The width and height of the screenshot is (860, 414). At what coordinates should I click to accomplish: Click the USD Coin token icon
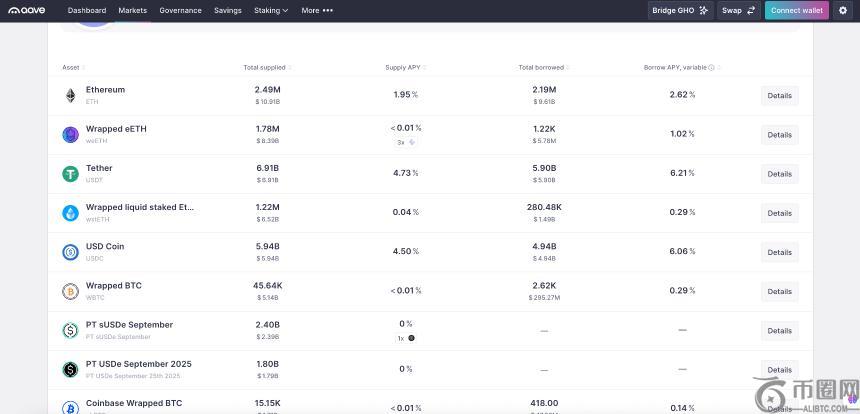70,252
